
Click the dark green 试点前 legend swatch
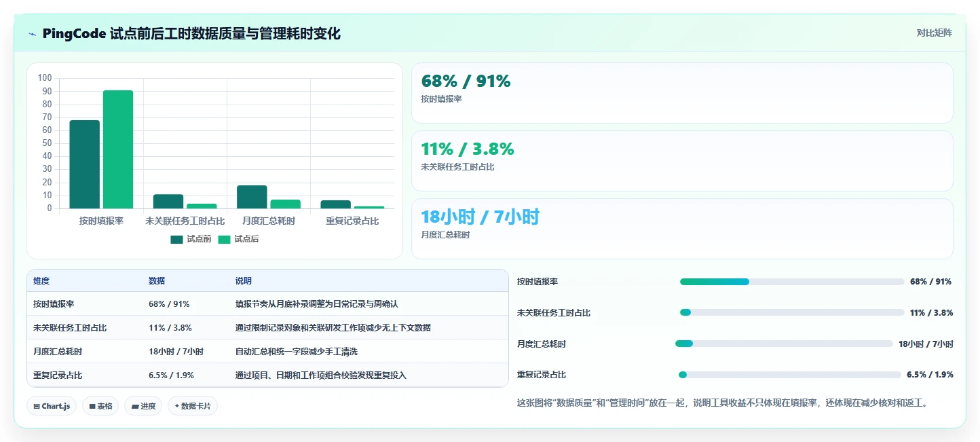coord(176,239)
